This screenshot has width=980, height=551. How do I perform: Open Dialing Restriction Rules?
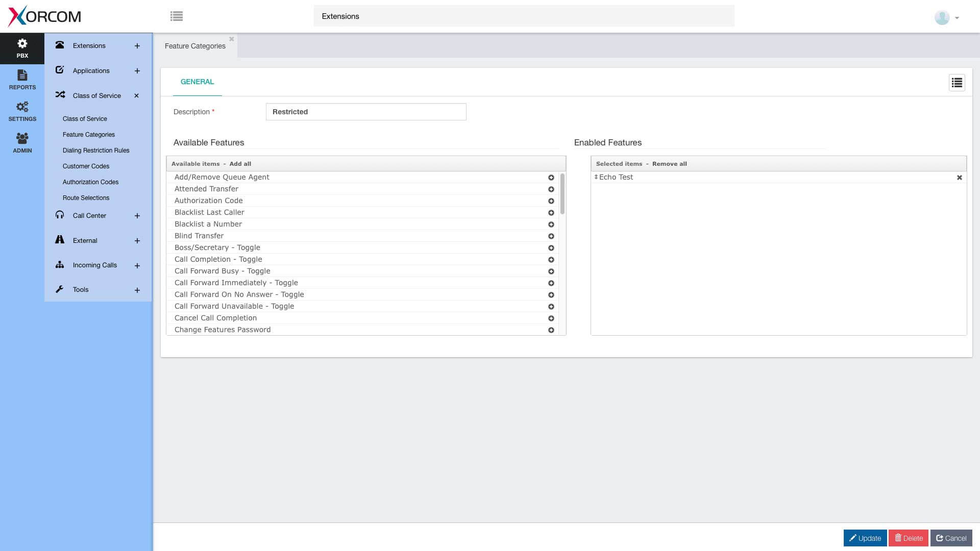[x=96, y=151]
